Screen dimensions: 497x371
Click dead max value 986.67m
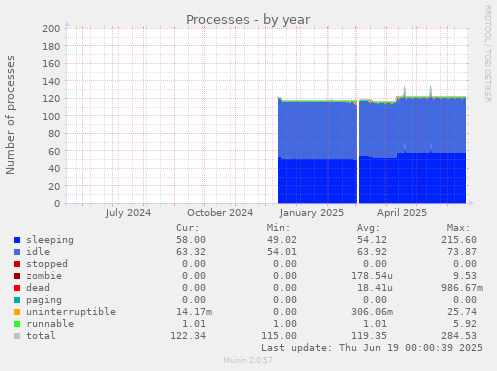click(462, 288)
